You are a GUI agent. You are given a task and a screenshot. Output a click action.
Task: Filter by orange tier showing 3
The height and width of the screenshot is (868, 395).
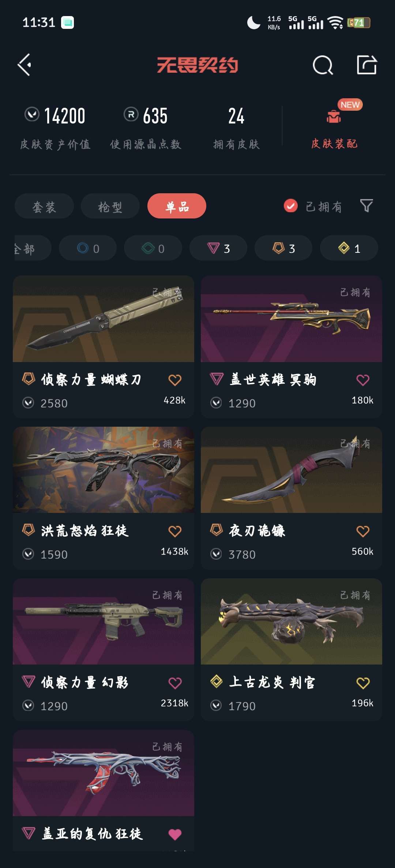(283, 248)
